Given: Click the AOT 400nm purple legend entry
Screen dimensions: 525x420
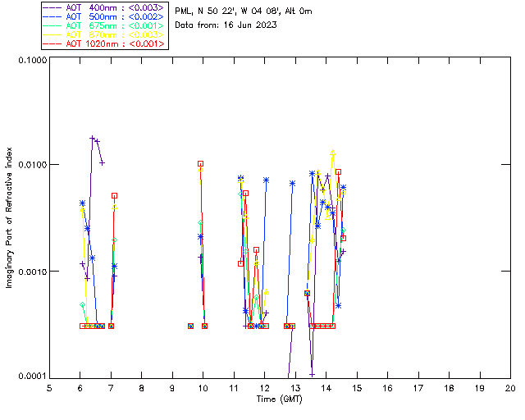Looking at the screenshot, I should pyautogui.click(x=105, y=7).
